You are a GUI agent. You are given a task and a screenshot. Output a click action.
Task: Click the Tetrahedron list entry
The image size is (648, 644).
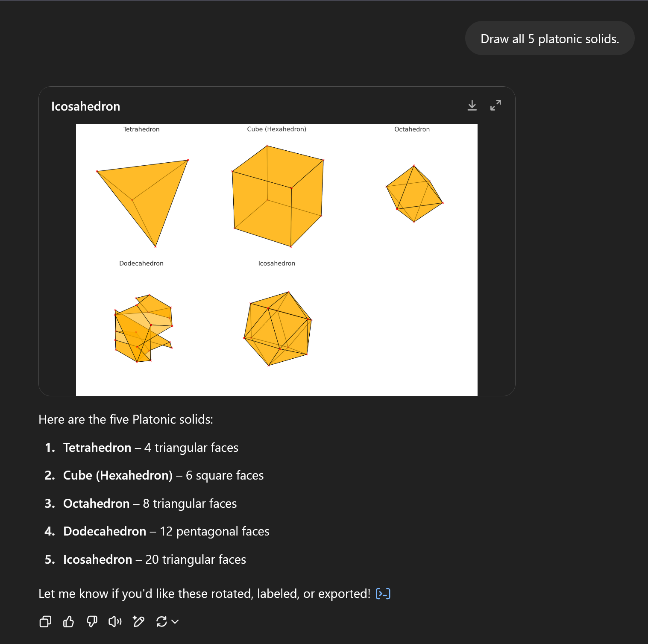point(97,448)
